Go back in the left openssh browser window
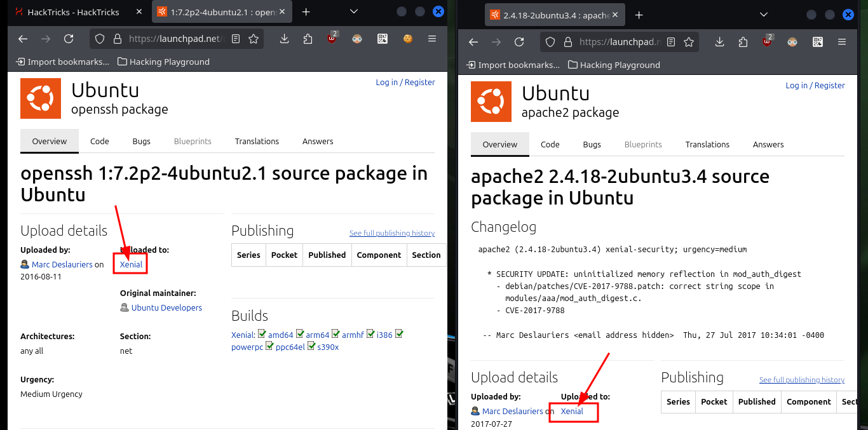Image resolution: width=868 pixels, height=430 pixels. (23, 39)
